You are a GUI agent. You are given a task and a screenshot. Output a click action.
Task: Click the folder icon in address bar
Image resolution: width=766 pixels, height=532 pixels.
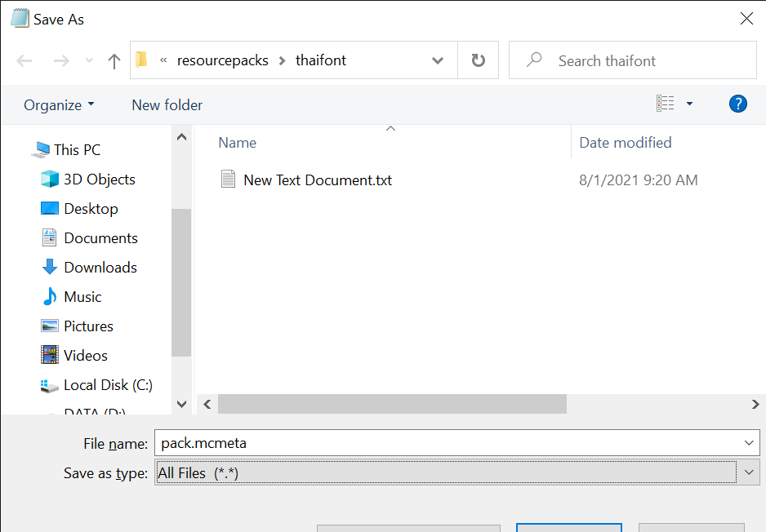coord(141,60)
